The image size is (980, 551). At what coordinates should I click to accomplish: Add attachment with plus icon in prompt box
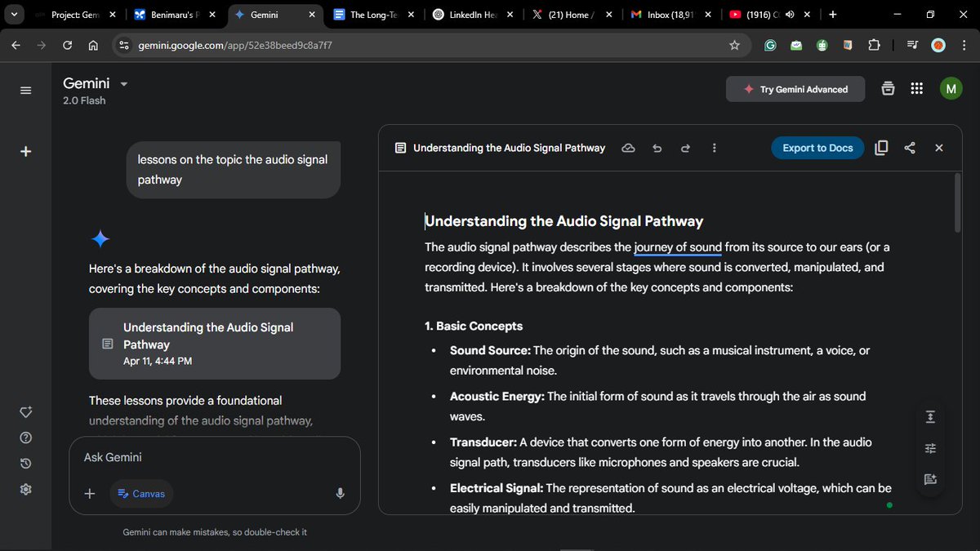point(90,493)
